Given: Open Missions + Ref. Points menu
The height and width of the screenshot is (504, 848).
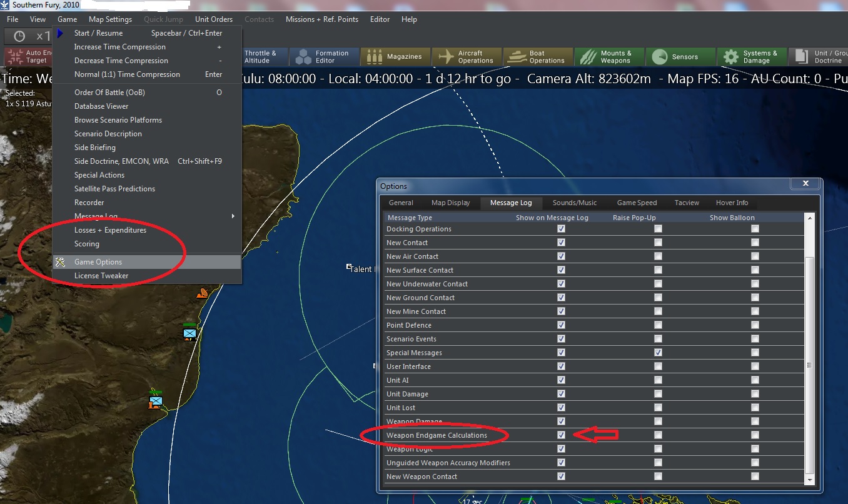Looking at the screenshot, I should [x=322, y=19].
